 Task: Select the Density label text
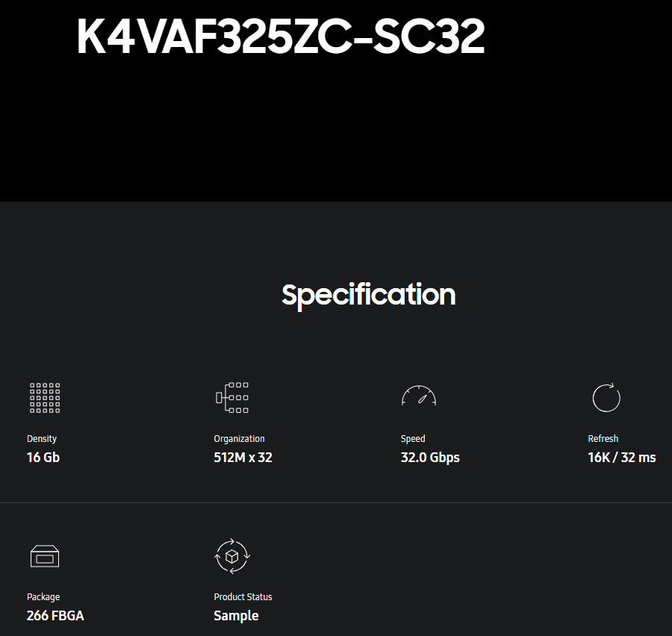(42, 439)
